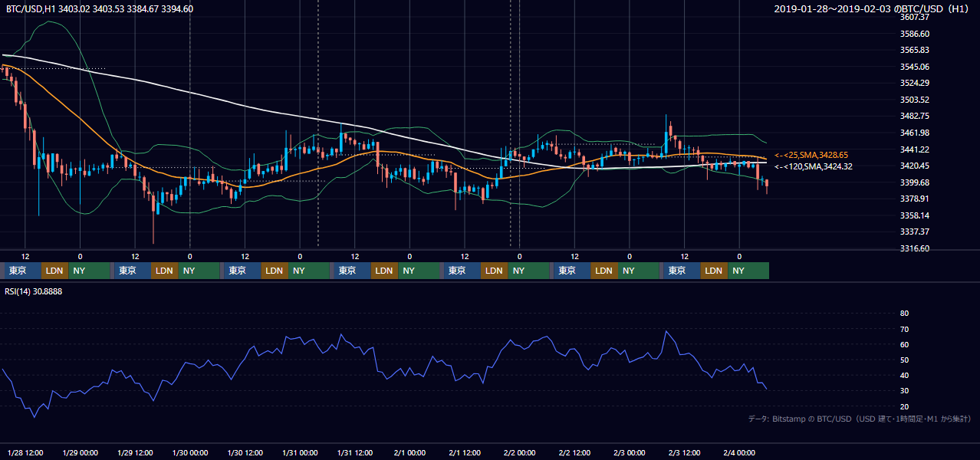Click price axis value 3482.75
The height and width of the screenshot is (460, 980).
point(914,116)
